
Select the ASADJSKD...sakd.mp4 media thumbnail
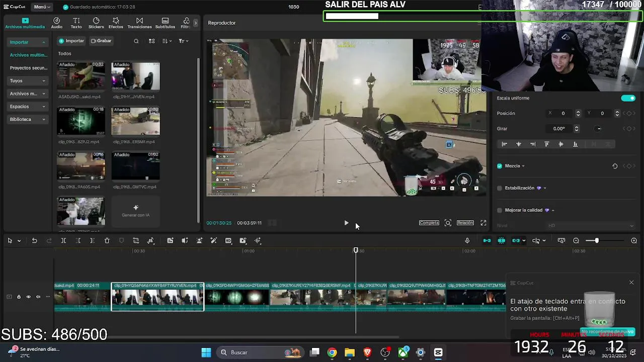81,76
